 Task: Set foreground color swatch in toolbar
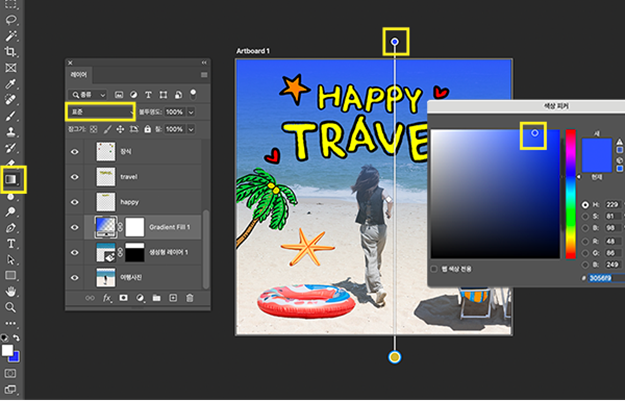point(7,350)
